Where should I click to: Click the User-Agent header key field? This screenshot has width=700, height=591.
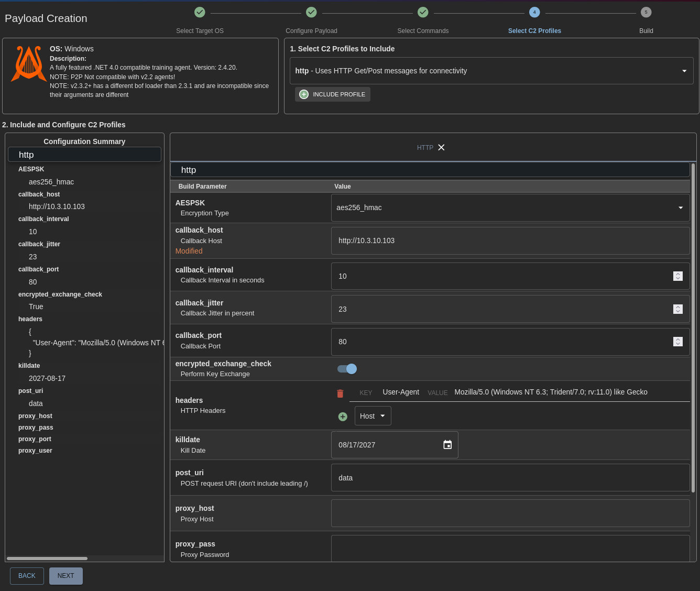401,392
